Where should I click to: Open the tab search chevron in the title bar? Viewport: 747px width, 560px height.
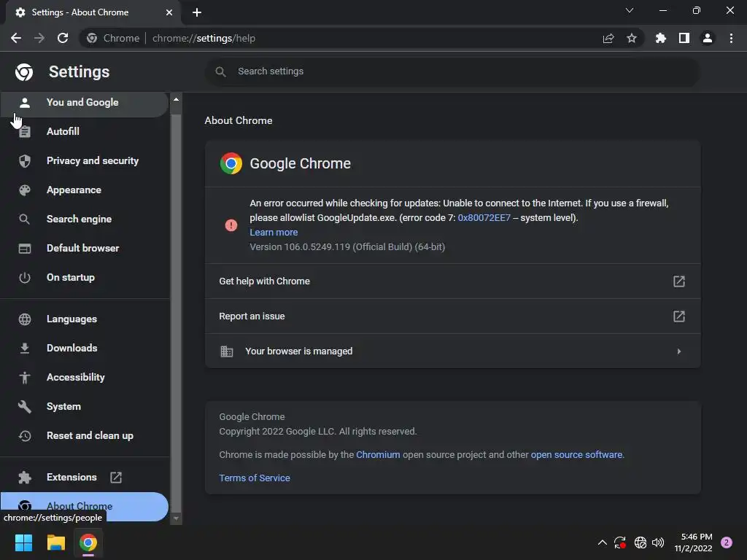click(x=630, y=10)
